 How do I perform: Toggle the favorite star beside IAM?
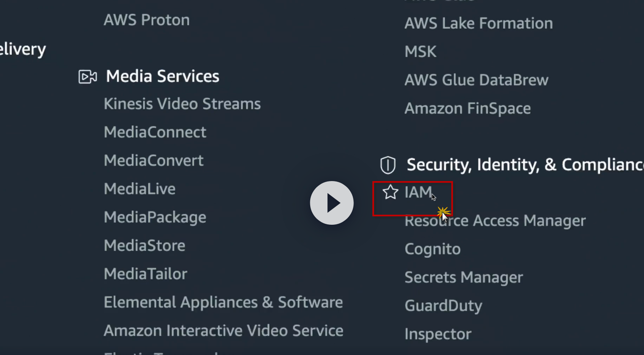tap(390, 192)
